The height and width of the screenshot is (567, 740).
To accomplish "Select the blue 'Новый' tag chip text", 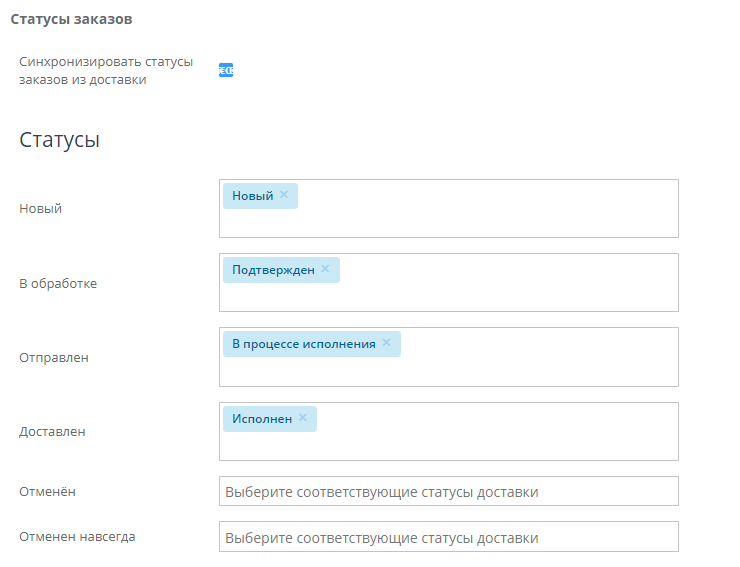I will [252, 196].
